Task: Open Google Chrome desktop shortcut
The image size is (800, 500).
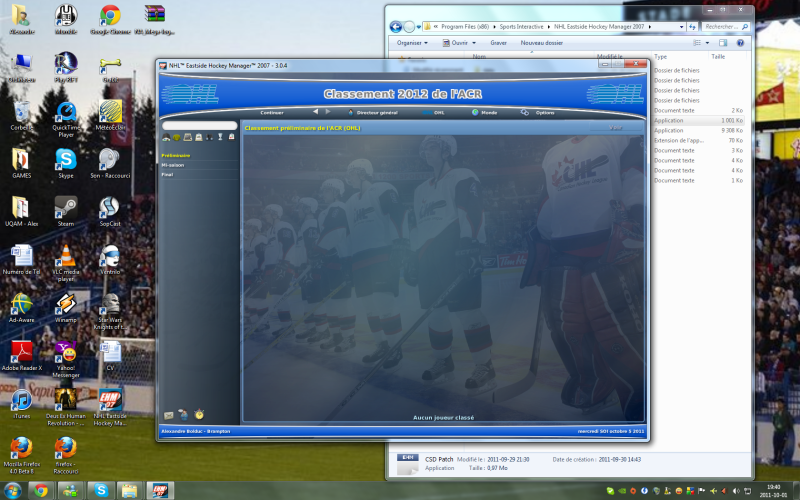Action: [110, 19]
